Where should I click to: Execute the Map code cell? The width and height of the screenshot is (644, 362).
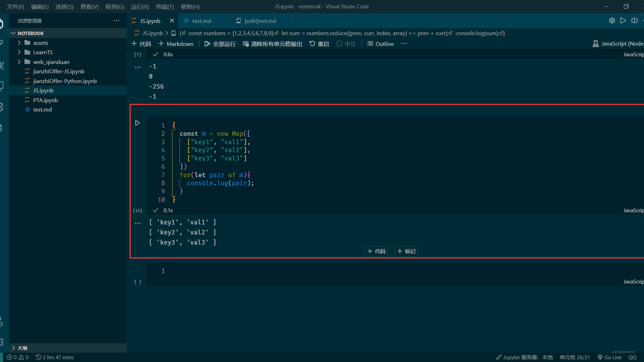(137, 123)
